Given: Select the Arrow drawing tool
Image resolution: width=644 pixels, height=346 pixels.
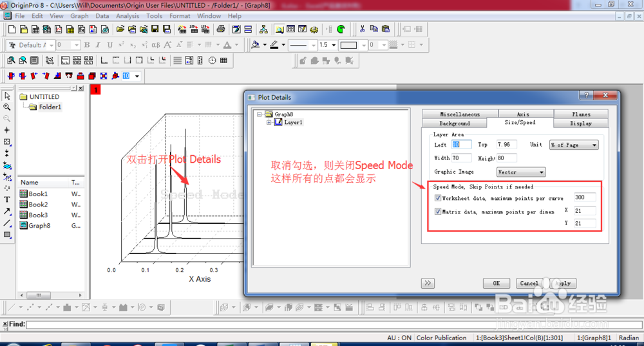Looking at the screenshot, I should click(x=7, y=212).
